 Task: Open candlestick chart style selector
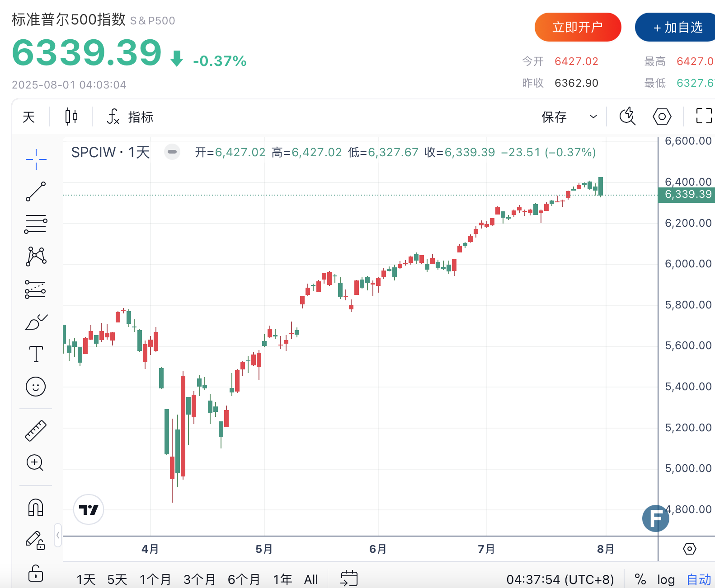click(71, 117)
